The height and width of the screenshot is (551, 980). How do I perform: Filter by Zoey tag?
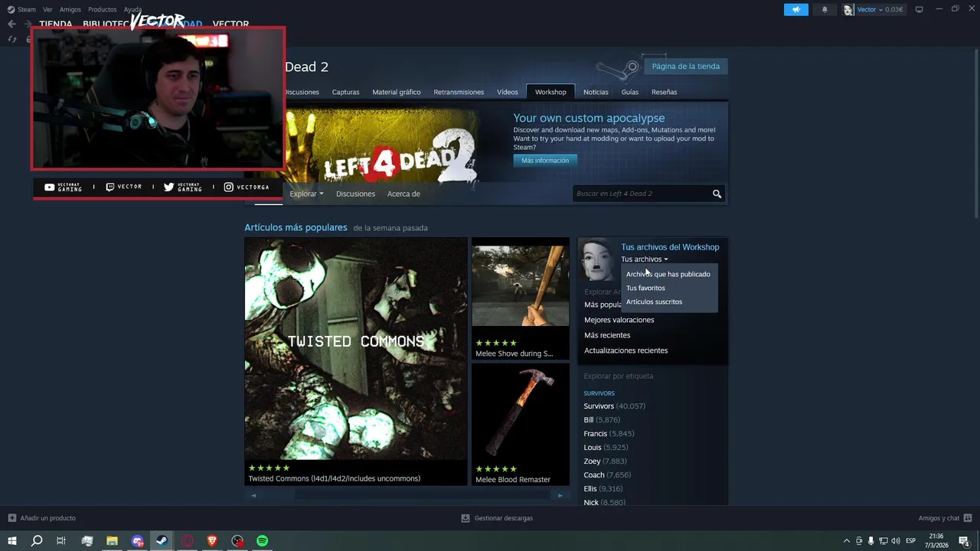click(605, 461)
